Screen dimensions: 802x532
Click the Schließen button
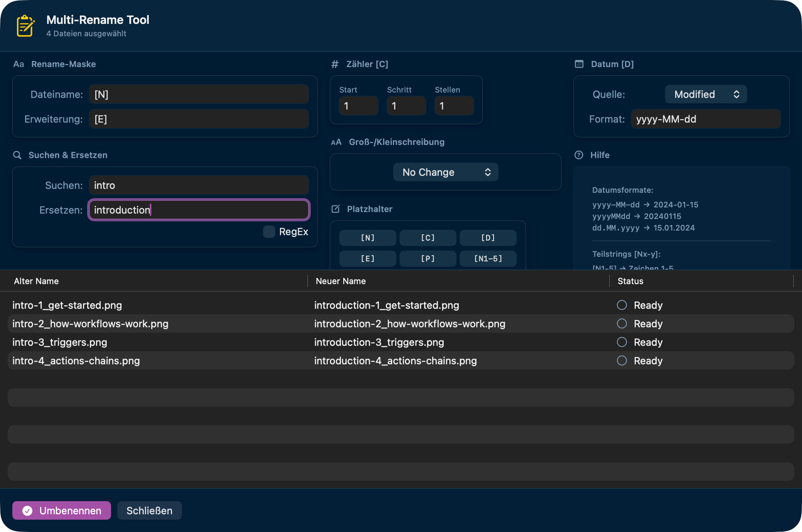point(149,511)
